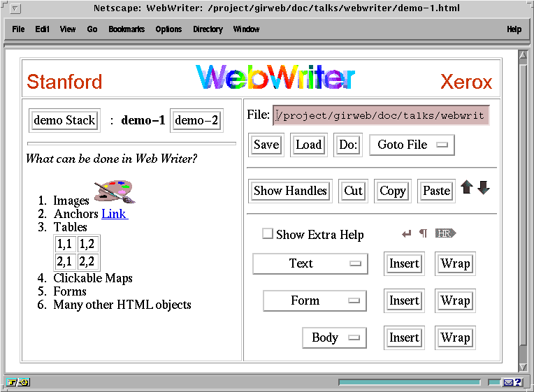Click the Do: button
Viewport: 534px width, 392px height.
(348, 145)
